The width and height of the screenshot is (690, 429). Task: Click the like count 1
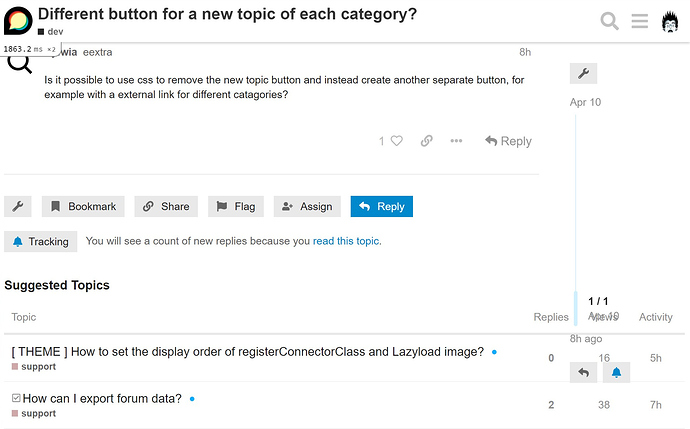point(382,141)
